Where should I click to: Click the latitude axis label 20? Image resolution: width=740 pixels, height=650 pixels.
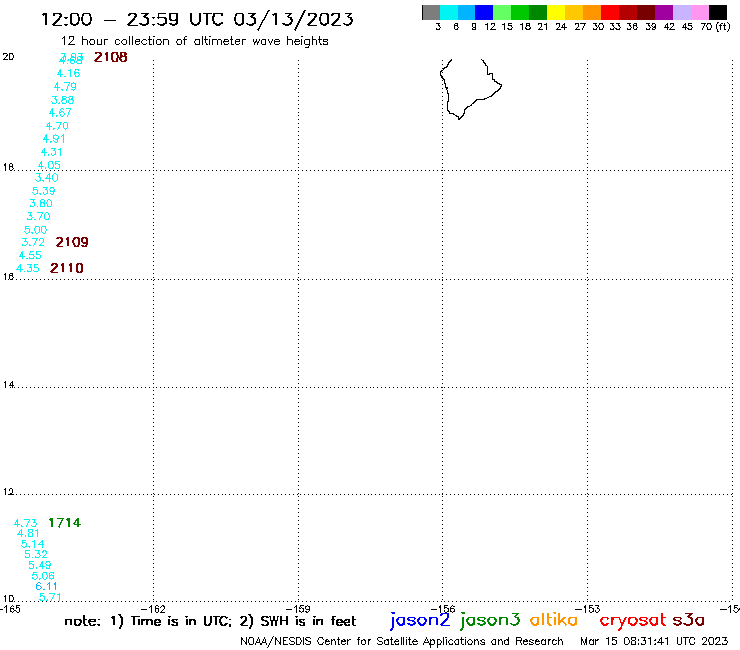point(8,57)
